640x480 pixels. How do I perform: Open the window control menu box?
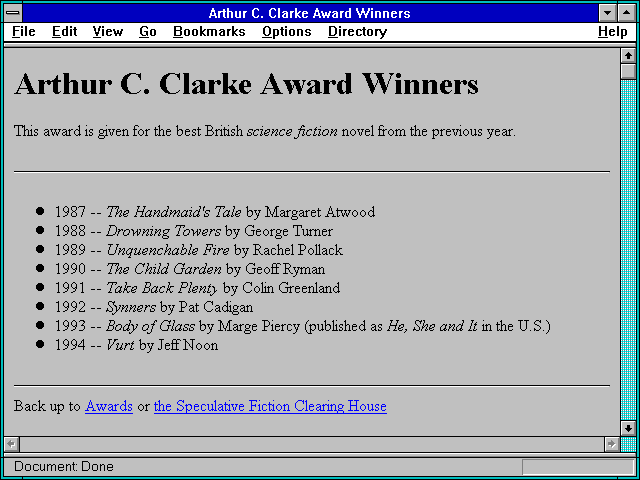(13, 13)
